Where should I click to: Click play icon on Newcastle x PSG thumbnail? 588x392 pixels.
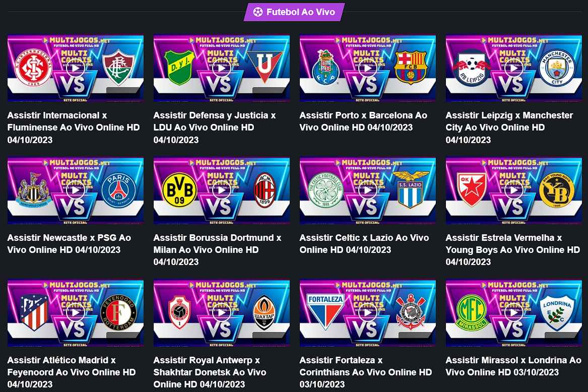(76, 190)
